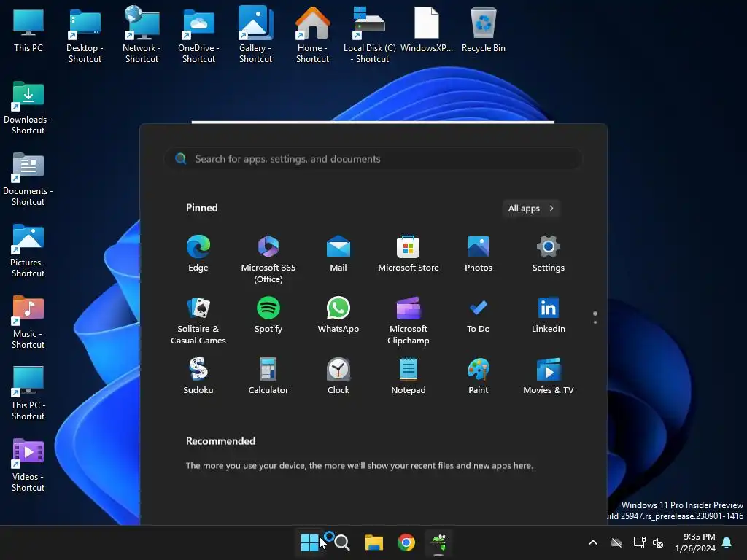
Task: Click All apps button
Action: pos(531,208)
